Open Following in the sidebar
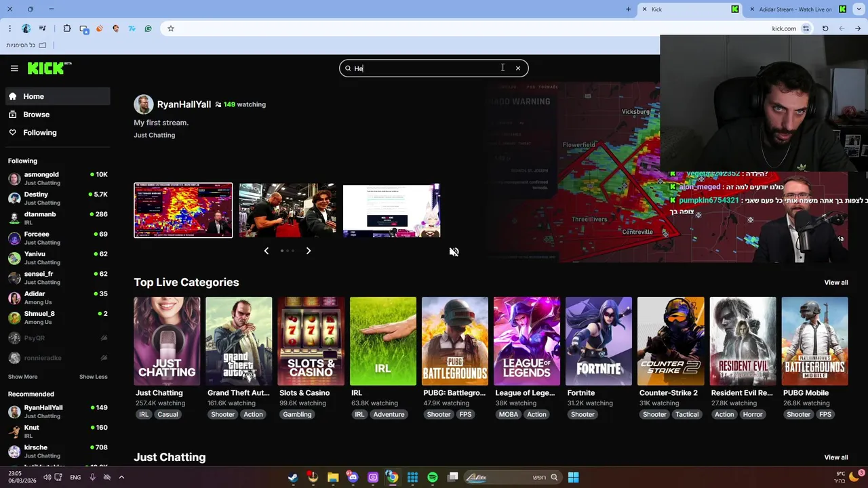The height and width of the screenshot is (488, 868). pyautogui.click(x=58, y=133)
